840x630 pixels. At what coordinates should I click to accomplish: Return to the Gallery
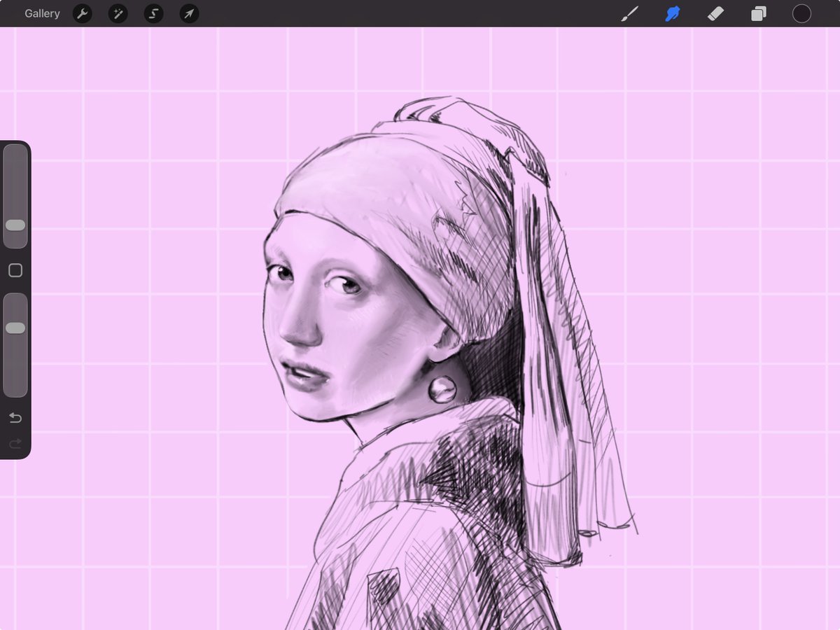pos(42,13)
